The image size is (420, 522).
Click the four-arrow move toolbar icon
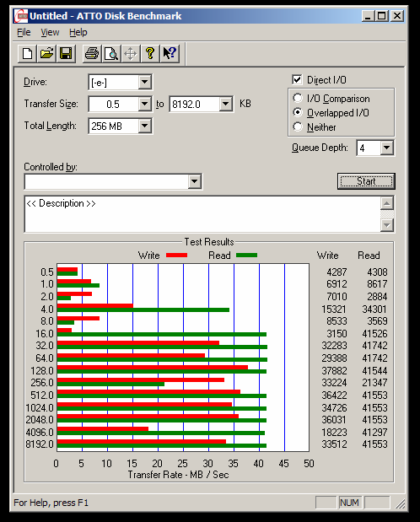tap(131, 54)
